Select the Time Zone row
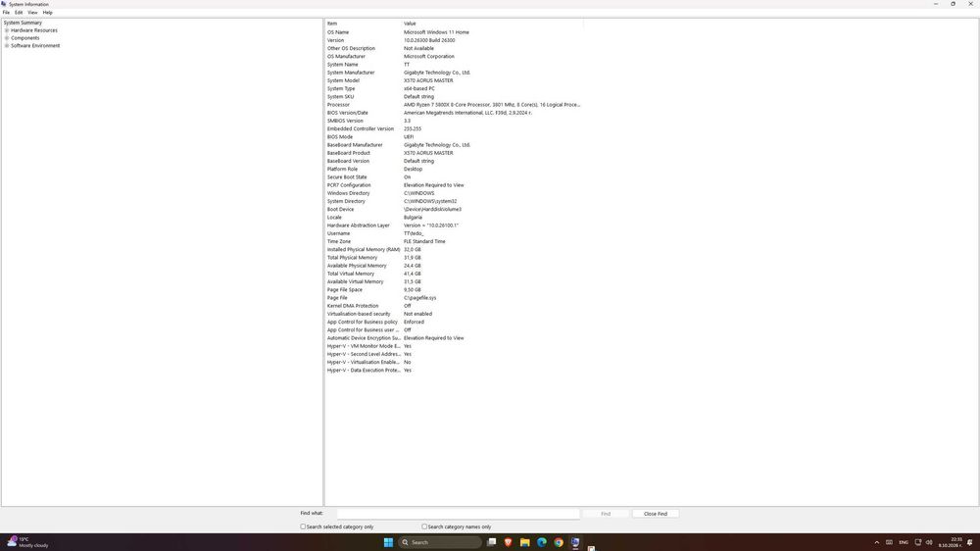 click(x=455, y=241)
